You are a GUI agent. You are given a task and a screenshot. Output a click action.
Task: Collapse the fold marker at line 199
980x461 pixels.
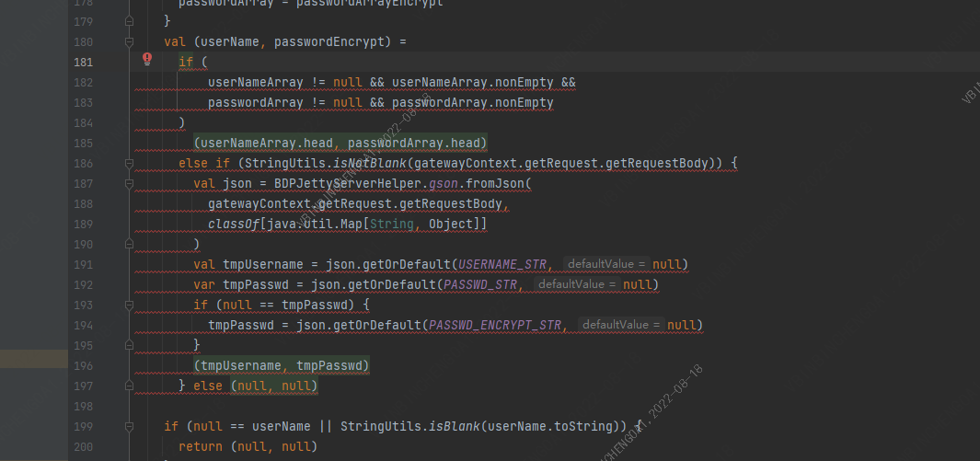130,426
